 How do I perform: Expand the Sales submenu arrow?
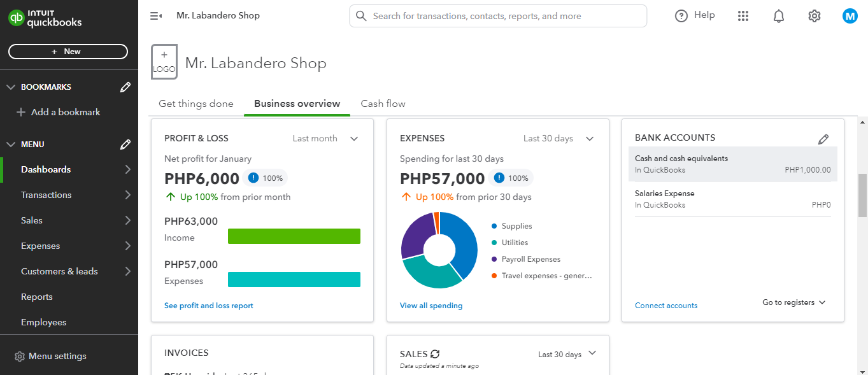click(127, 220)
